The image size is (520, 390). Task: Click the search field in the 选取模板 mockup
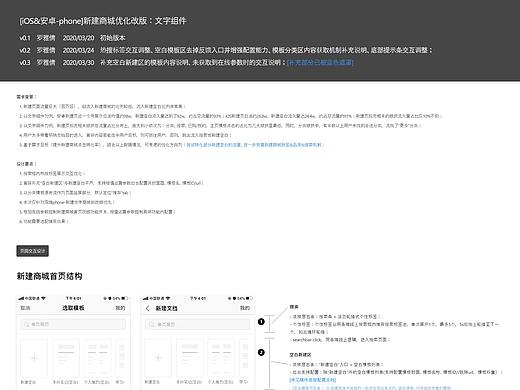point(73,324)
